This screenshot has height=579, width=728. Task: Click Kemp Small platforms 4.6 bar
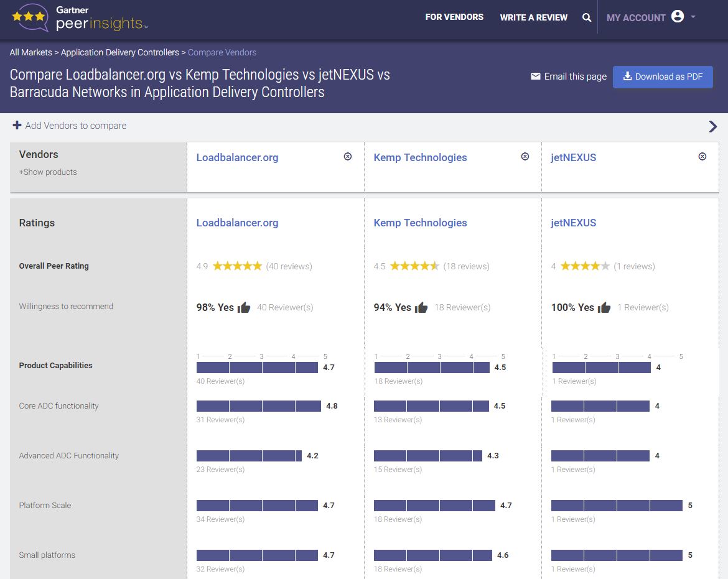tap(433, 555)
